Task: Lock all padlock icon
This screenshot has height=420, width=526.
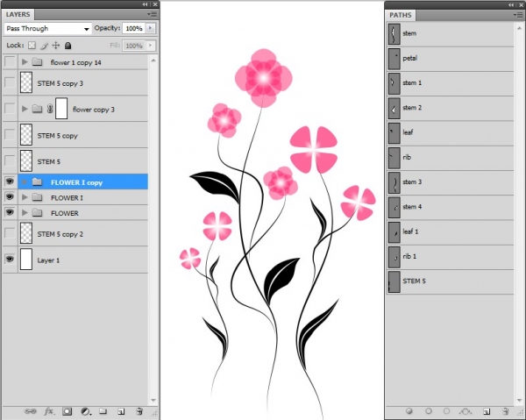Action: tap(68, 46)
